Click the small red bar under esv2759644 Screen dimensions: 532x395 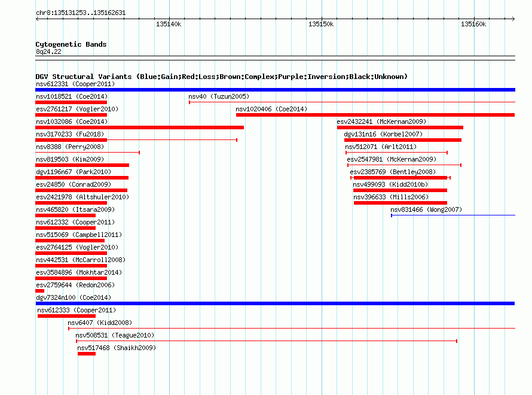point(39,291)
